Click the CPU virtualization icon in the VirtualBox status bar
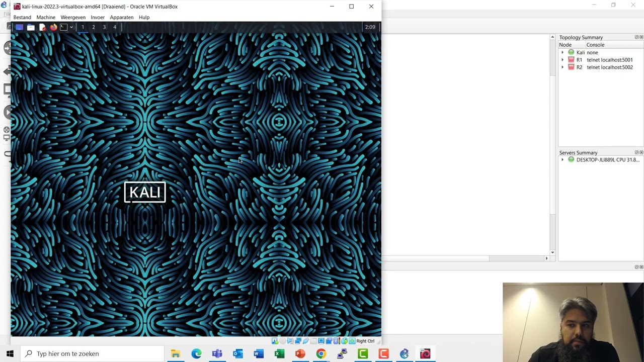644x362 pixels. pyautogui.click(x=337, y=341)
